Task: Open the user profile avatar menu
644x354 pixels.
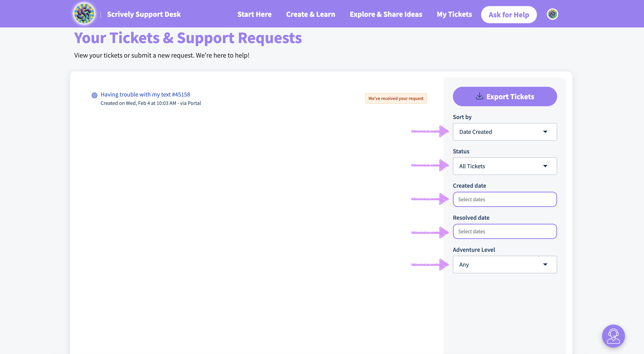Action: tap(552, 14)
